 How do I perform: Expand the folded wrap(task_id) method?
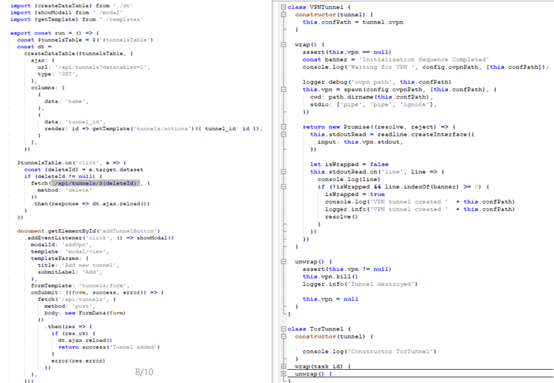point(283,366)
